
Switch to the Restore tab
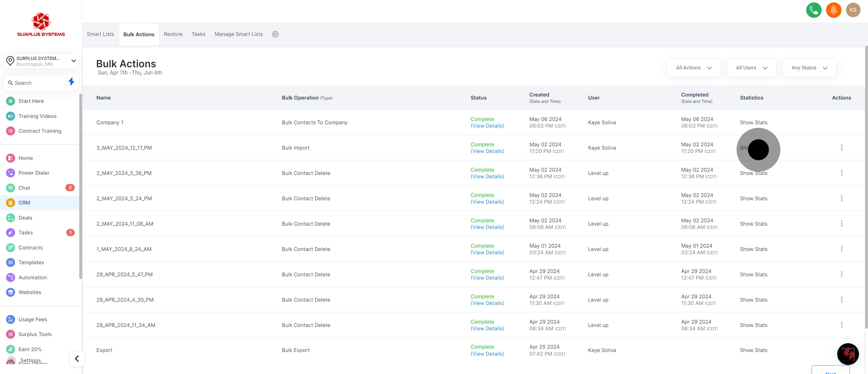[x=173, y=34]
